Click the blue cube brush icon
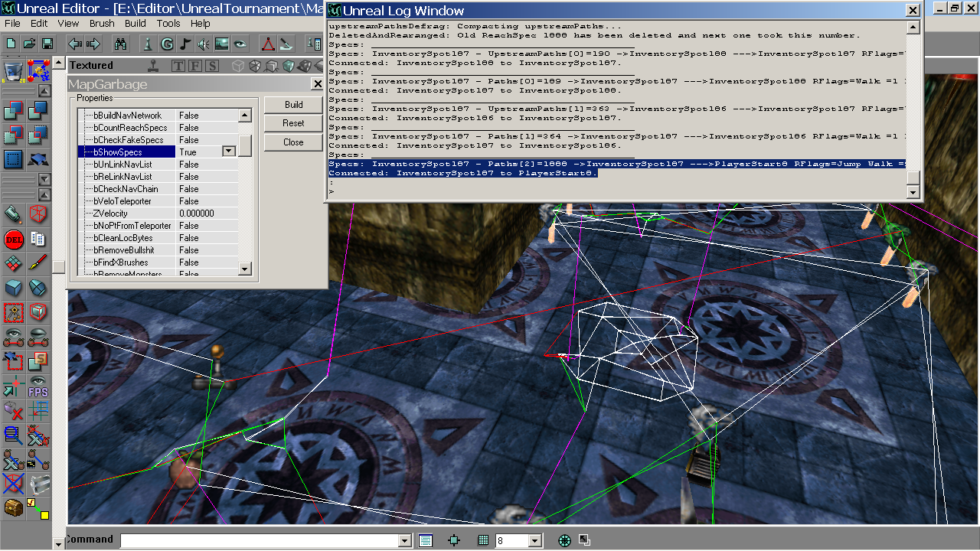Image resolution: width=980 pixels, height=551 pixels. (13, 288)
